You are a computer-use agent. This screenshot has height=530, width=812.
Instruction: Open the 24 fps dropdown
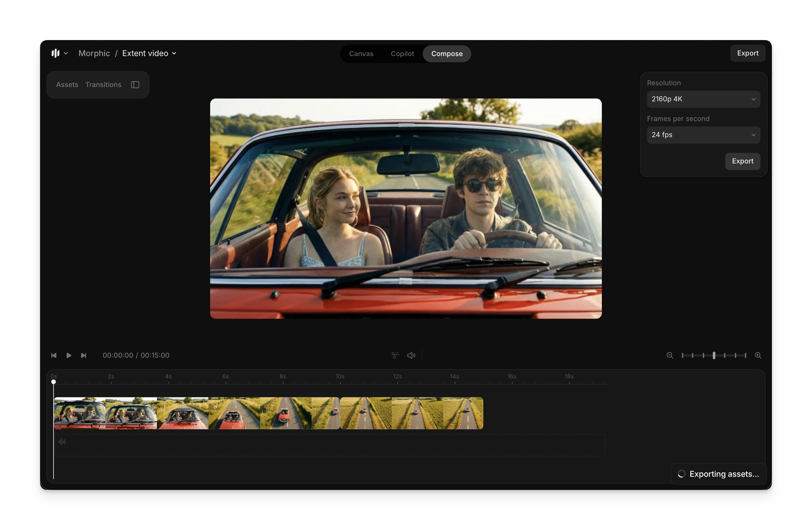tap(703, 135)
